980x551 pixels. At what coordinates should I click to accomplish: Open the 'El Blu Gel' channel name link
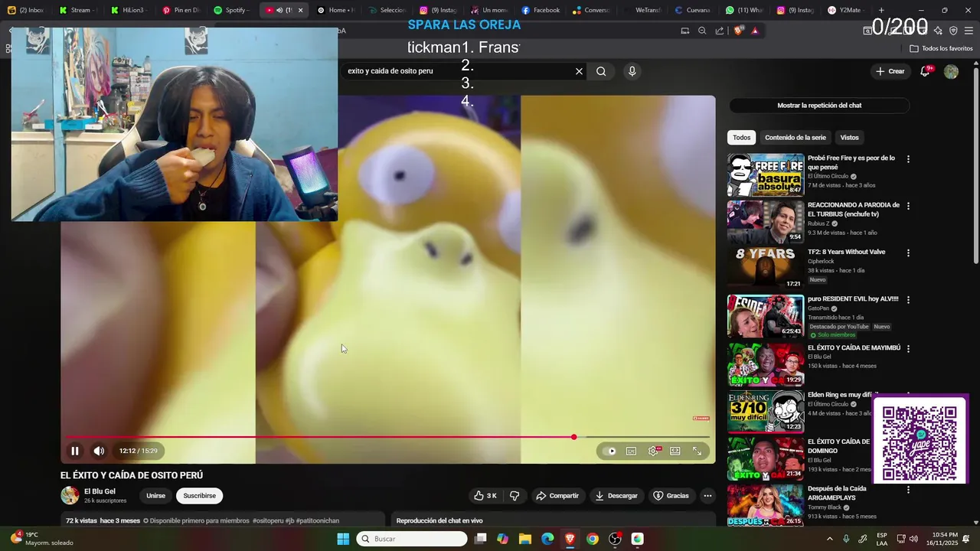[100, 491]
